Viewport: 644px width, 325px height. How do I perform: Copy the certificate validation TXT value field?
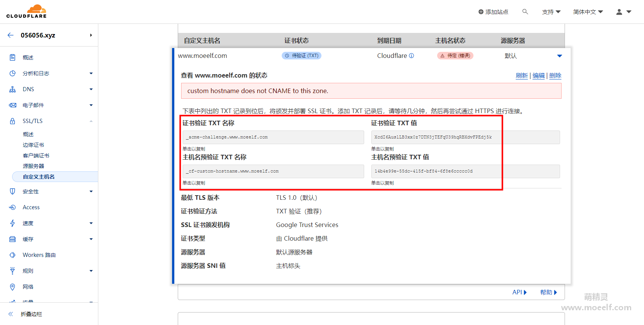(x=466, y=137)
